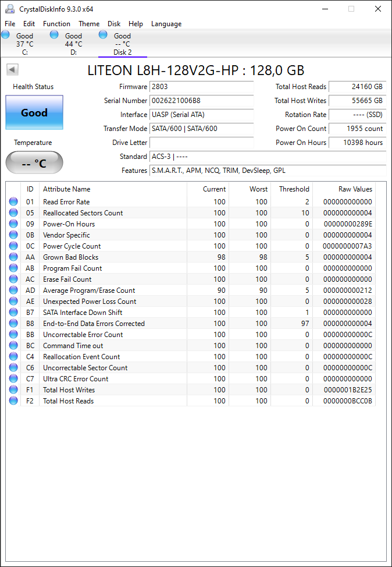
Task: Click the empty Drive Letter field
Action: tap(202, 143)
